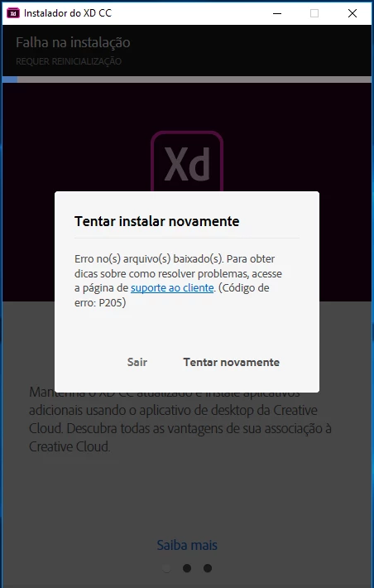Screen dimensions: 374x588
Task: Open the "suporte ao cliente" link
Action: click(172, 288)
